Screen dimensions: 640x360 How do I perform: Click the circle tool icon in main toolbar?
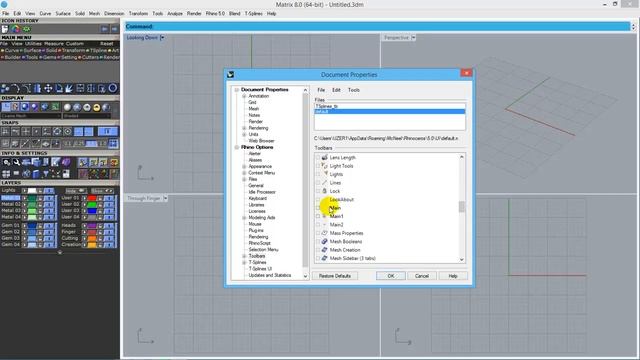click(113, 88)
